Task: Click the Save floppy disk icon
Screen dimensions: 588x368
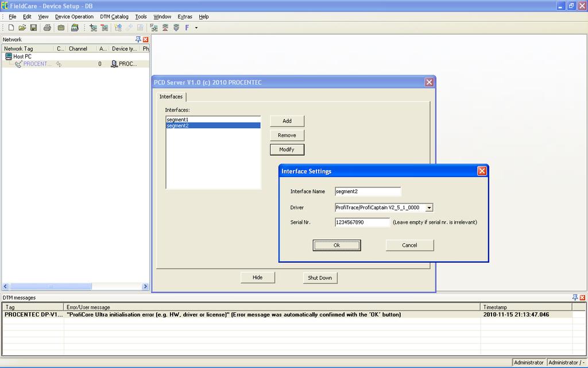Action: tap(33, 28)
